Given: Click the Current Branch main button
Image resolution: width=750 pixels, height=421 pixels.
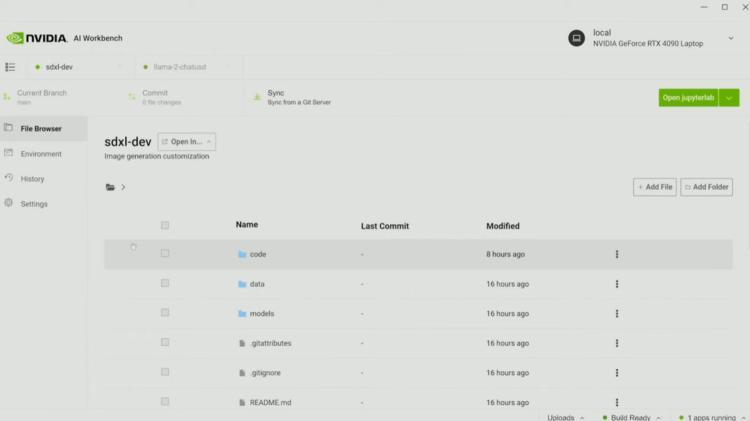Looking at the screenshot, I should 38,97.
